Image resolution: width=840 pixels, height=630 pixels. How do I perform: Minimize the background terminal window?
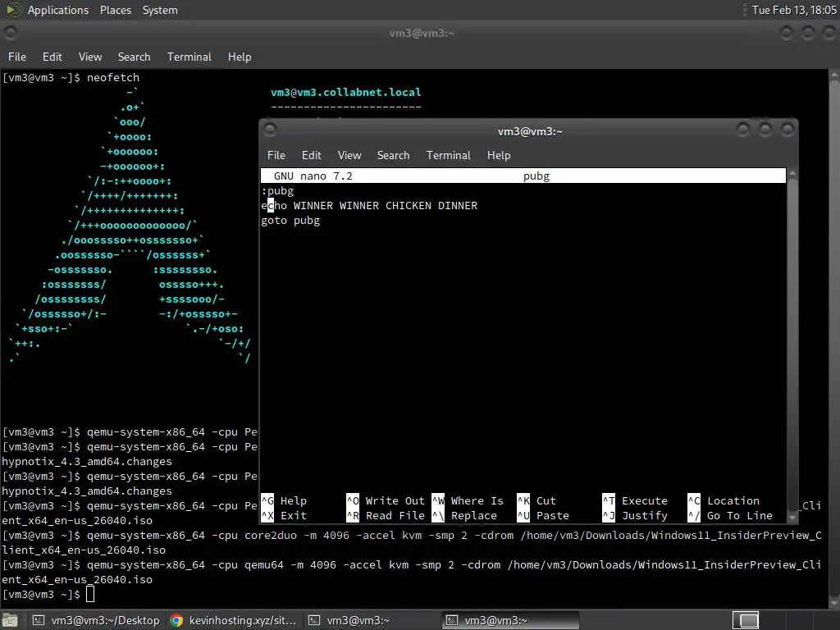(786, 33)
